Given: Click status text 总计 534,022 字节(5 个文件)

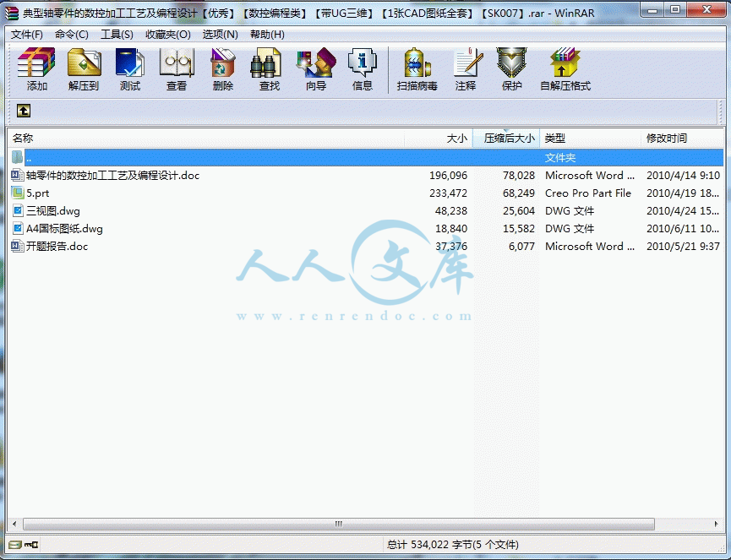Looking at the screenshot, I should tap(452, 544).
